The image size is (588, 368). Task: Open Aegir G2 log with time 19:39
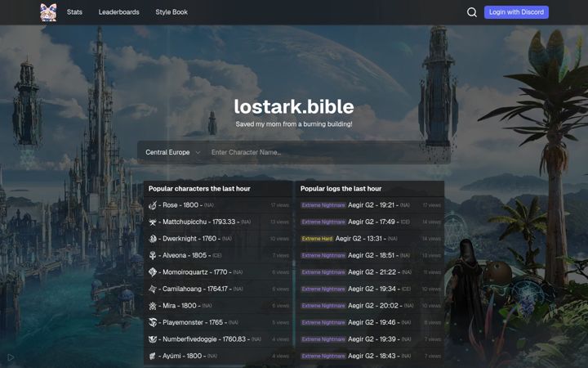coord(370,339)
